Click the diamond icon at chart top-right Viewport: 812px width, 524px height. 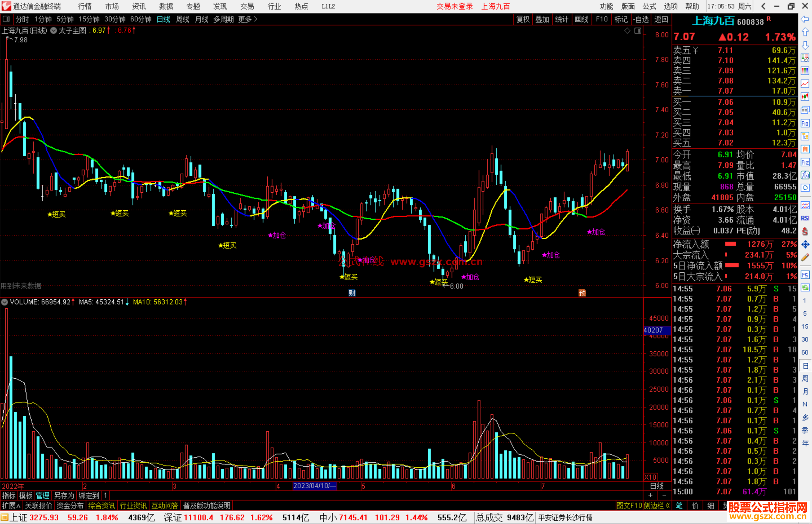point(627,31)
